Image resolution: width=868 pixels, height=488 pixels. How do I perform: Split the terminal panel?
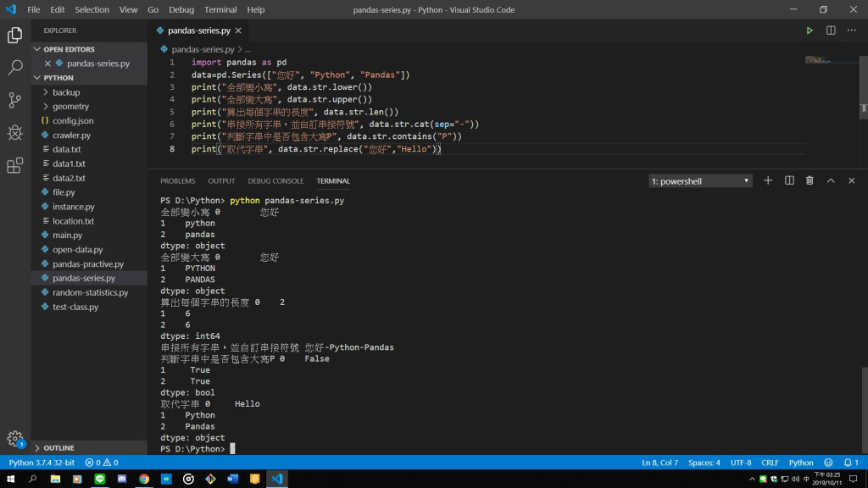click(x=789, y=181)
